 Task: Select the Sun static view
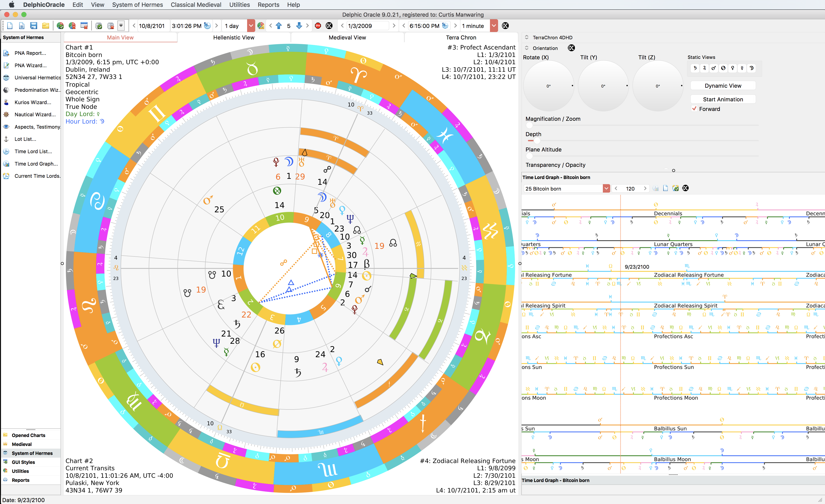[723, 68]
